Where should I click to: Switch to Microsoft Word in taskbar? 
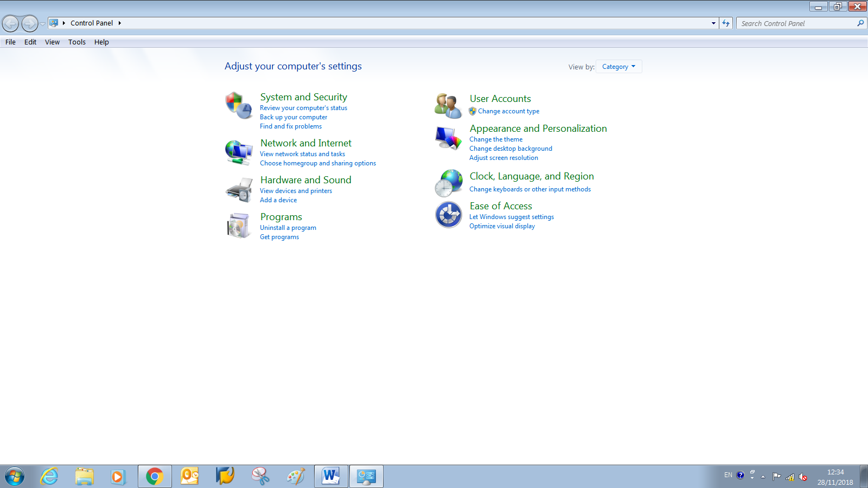331,477
